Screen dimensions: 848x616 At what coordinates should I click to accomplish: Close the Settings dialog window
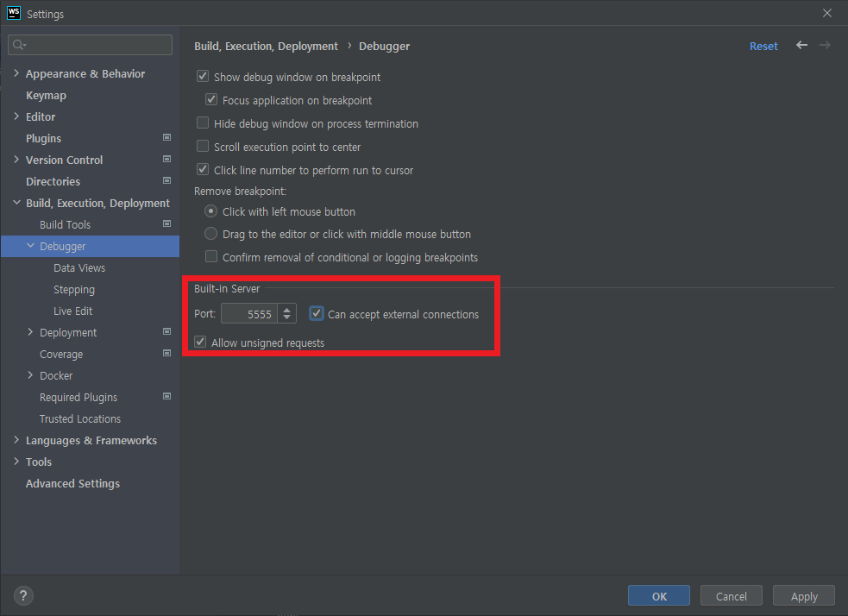tap(827, 13)
